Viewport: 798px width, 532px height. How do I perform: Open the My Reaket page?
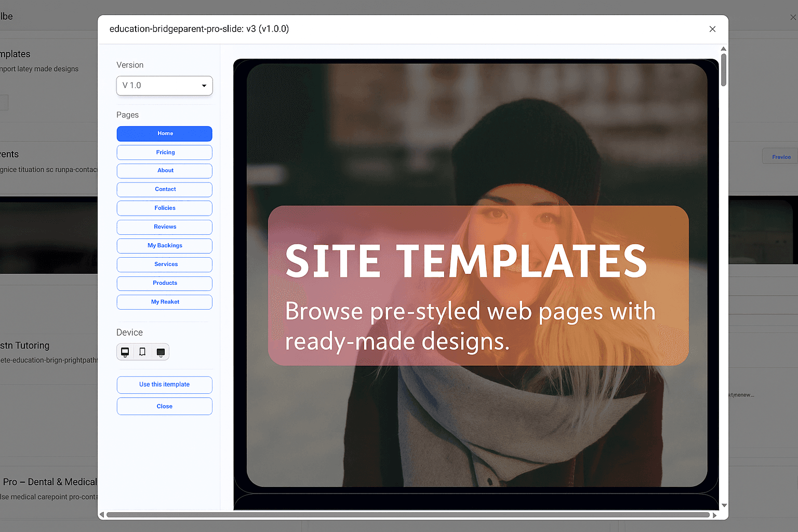point(164,302)
